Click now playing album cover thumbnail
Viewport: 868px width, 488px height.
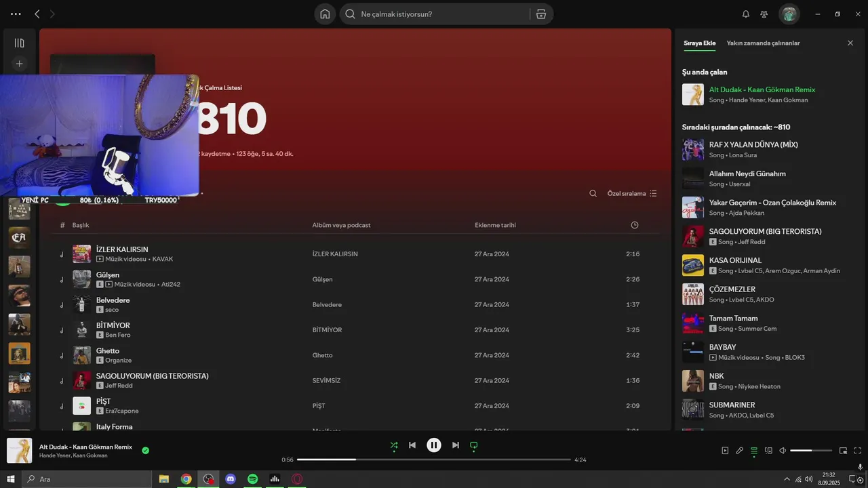coord(20,451)
